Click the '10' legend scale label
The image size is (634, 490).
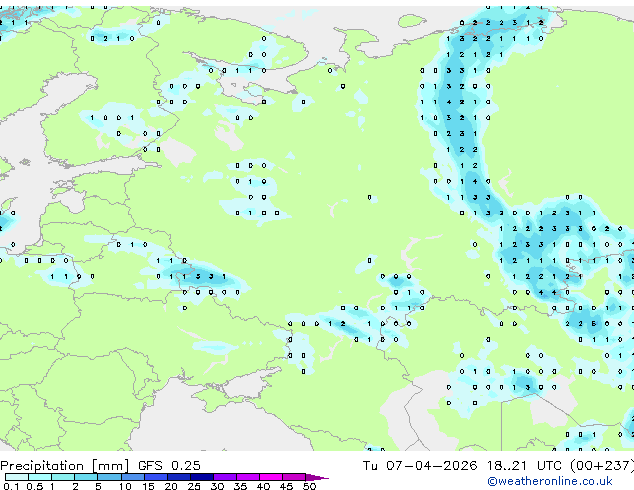click(x=125, y=486)
